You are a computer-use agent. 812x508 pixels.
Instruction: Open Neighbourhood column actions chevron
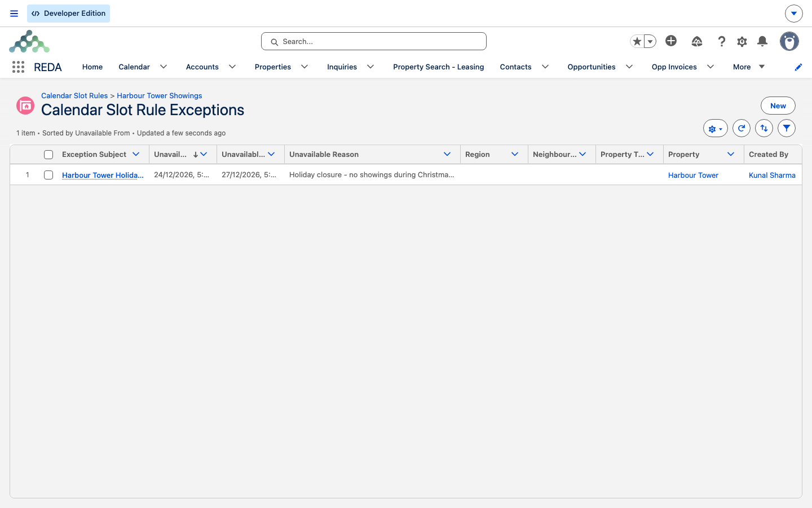(582, 154)
